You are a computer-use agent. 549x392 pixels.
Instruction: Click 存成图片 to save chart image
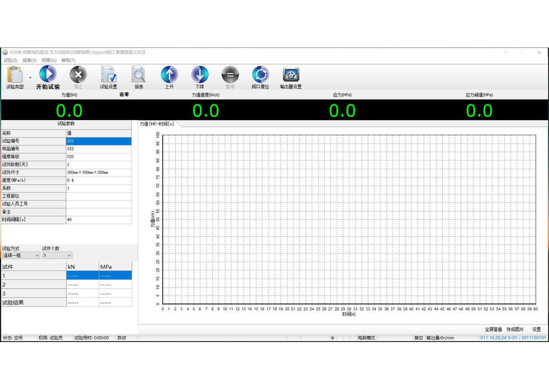pos(515,329)
